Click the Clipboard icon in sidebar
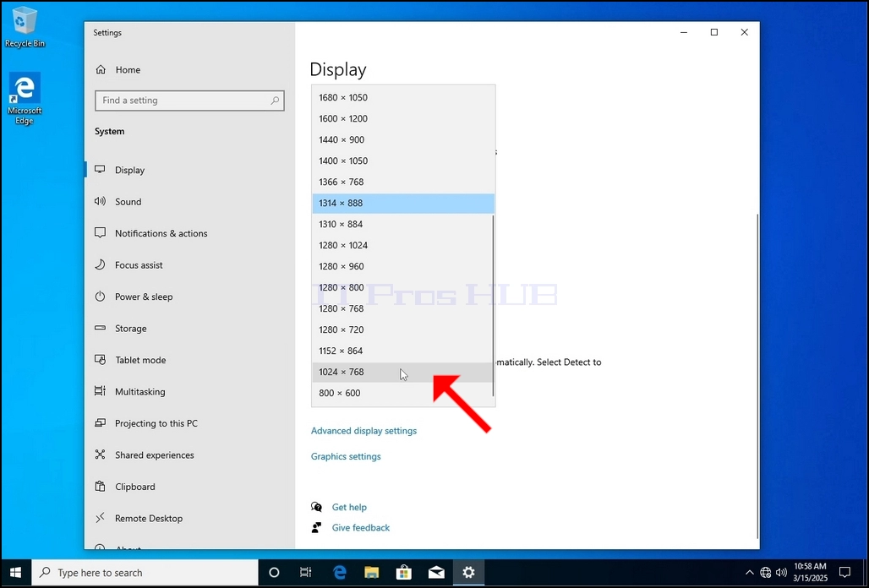The width and height of the screenshot is (869, 588). tap(100, 487)
